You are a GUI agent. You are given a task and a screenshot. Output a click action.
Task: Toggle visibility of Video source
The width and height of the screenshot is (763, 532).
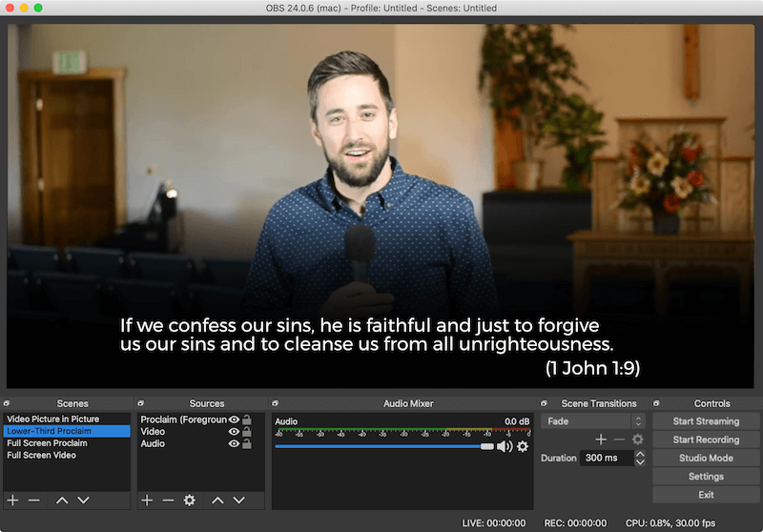click(234, 431)
